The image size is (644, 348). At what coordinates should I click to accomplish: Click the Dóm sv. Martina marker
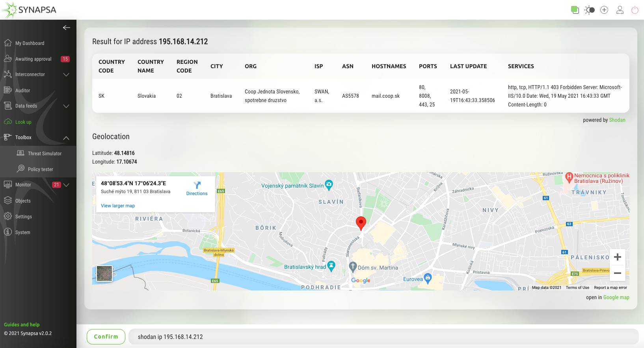[353, 267]
